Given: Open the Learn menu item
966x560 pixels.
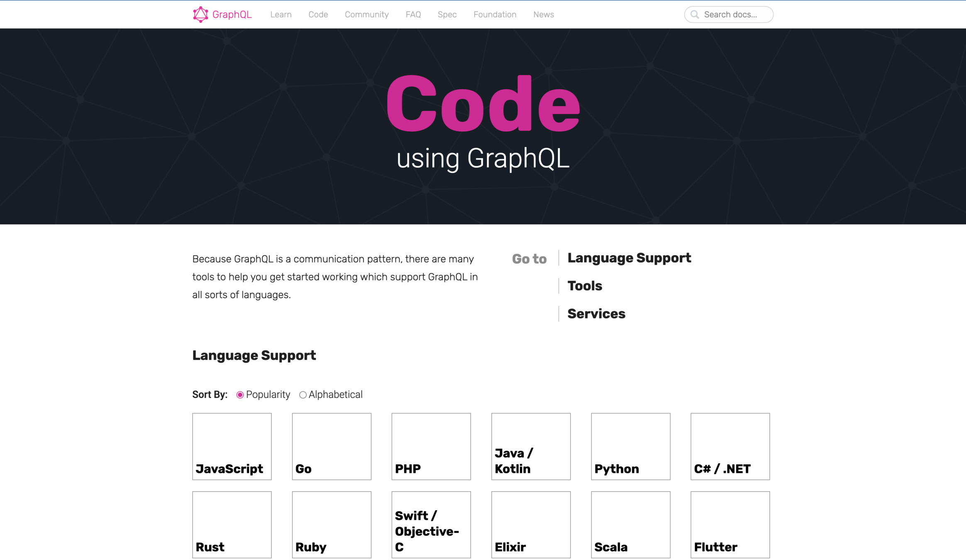Looking at the screenshot, I should pos(281,15).
